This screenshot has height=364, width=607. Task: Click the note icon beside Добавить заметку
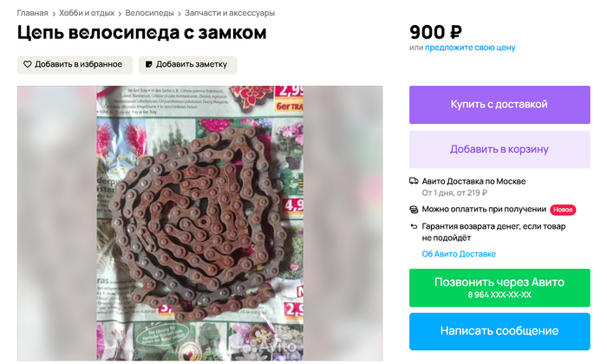click(148, 65)
